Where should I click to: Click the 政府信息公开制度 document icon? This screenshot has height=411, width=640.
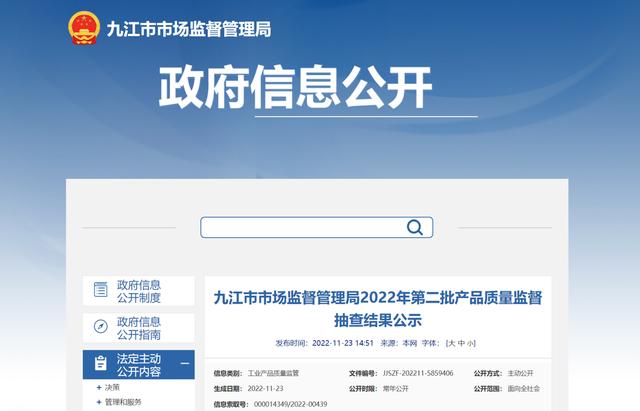pyautogui.click(x=100, y=291)
